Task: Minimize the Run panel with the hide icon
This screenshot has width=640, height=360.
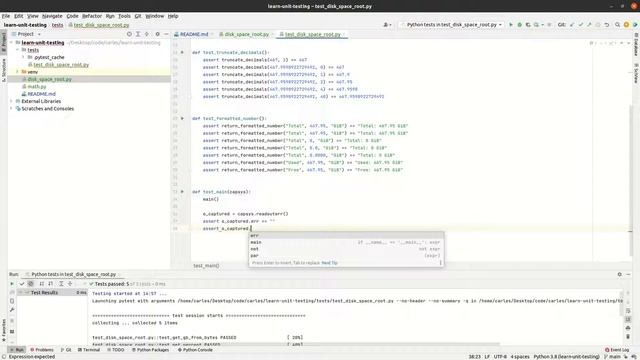Action: point(629,274)
